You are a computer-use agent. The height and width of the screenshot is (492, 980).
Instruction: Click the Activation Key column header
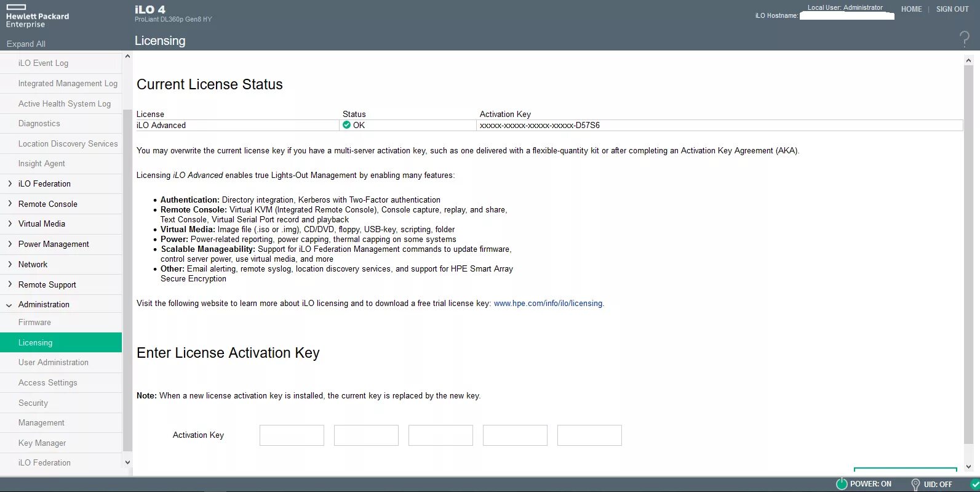click(505, 114)
